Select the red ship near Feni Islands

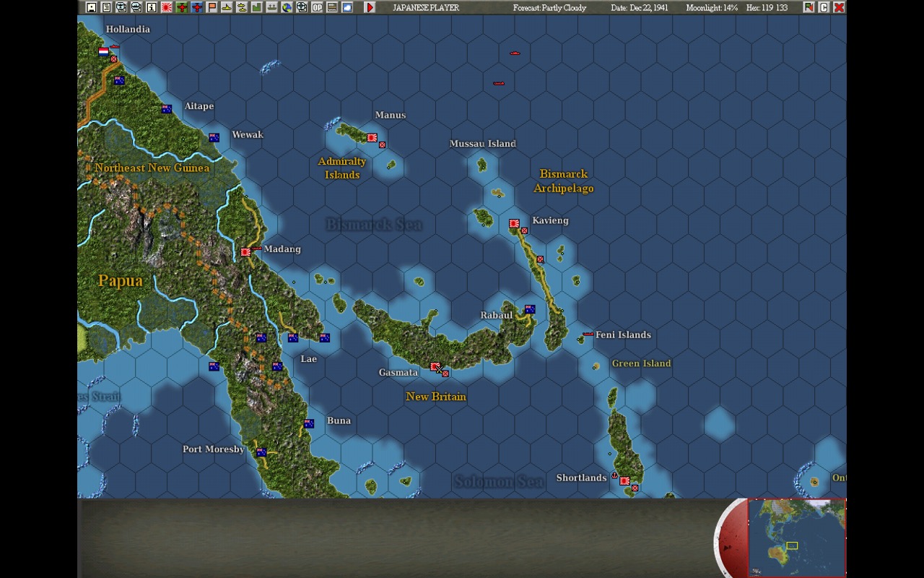coord(588,334)
